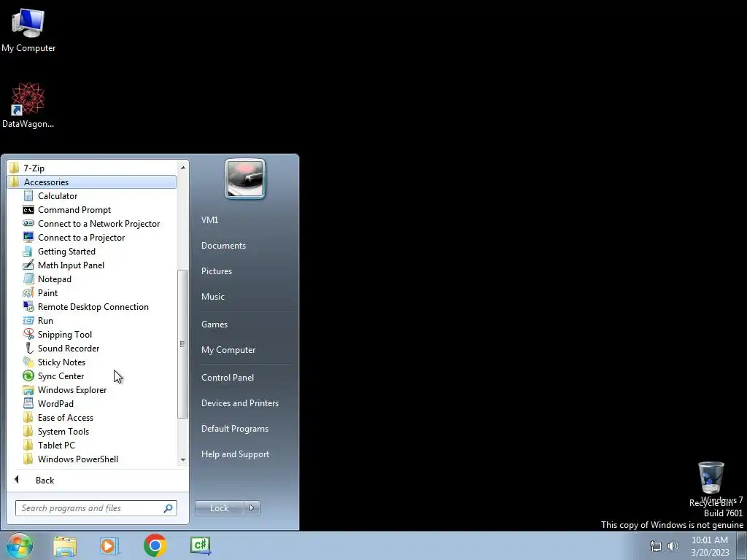Screen dimensions: 747x560
Task: Click the volume speaker tray icon
Action: click(x=673, y=546)
